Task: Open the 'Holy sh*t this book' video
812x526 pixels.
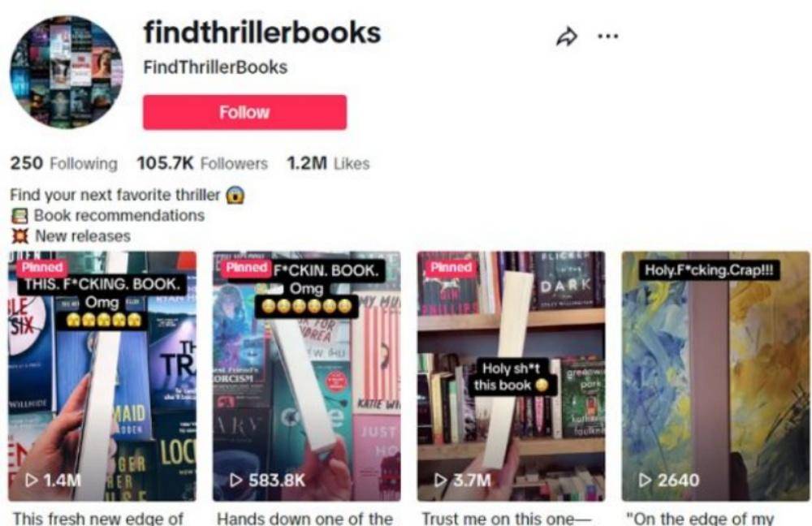Action: coord(511,377)
